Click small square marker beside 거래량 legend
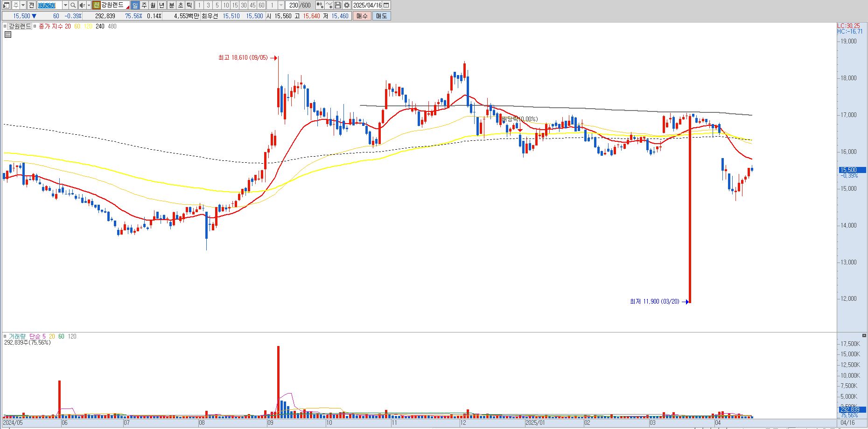The image size is (868, 429). click(x=5, y=336)
